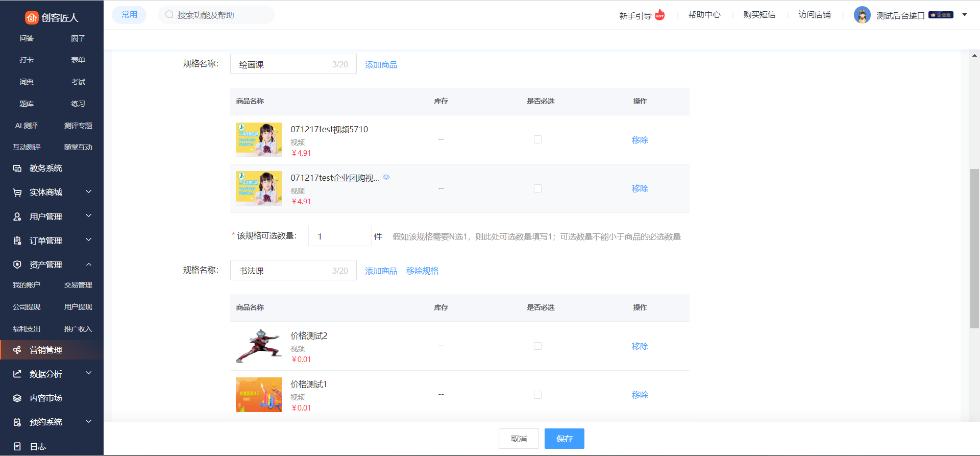Expand the 实体商城 sidebar menu
Image resolution: width=980 pixels, height=456 pixels.
[x=89, y=192]
